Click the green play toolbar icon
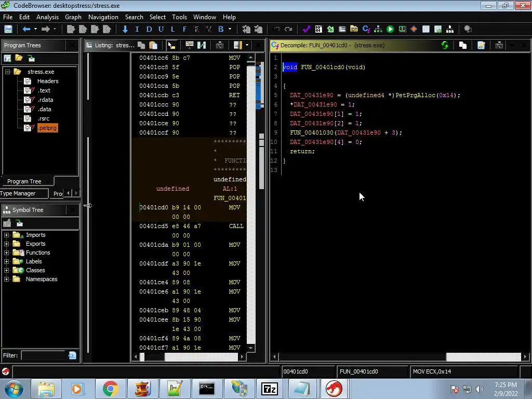532x399 pixels. tap(390, 29)
